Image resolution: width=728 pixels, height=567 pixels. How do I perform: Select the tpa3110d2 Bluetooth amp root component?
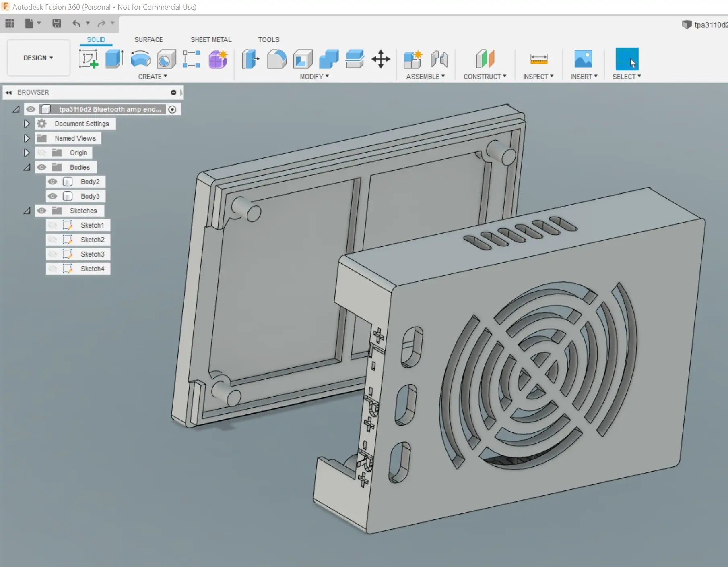(110, 109)
